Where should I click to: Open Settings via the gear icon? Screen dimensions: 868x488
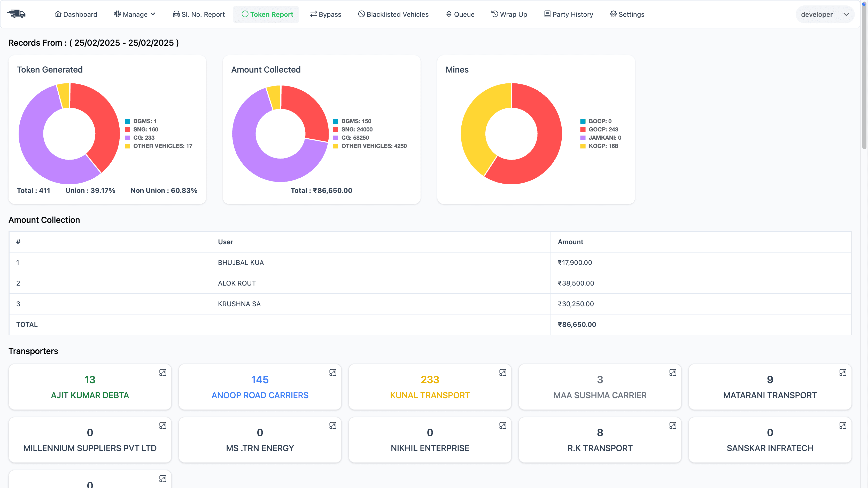tap(613, 14)
